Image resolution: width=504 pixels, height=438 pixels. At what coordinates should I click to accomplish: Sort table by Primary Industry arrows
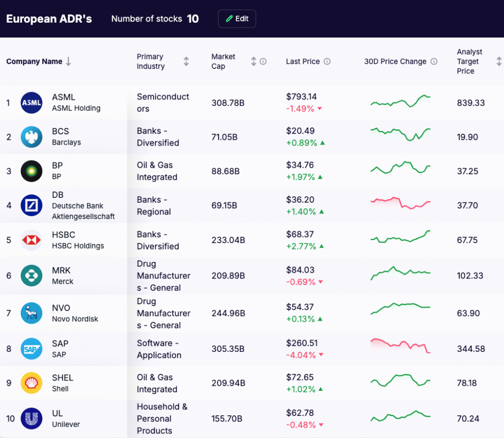click(x=186, y=62)
